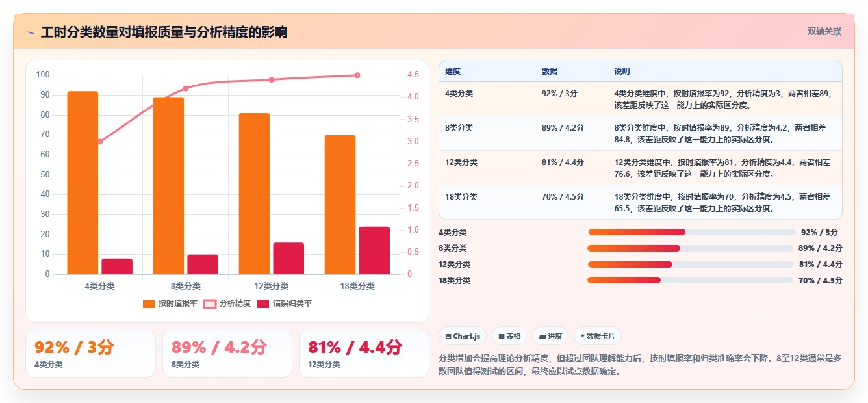Click the '70% / 4.5分' progress value

(821, 281)
